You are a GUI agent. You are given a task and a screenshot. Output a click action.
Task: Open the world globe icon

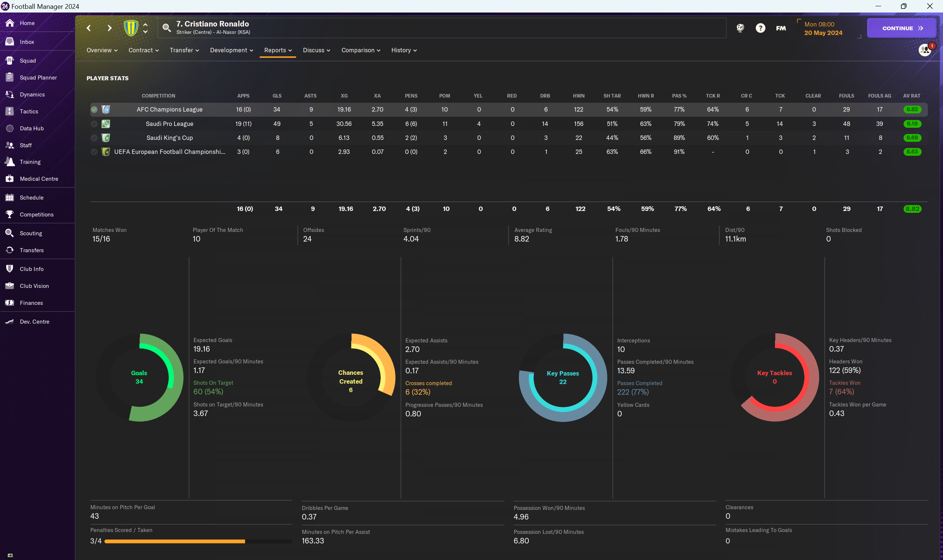pyautogui.click(x=740, y=28)
